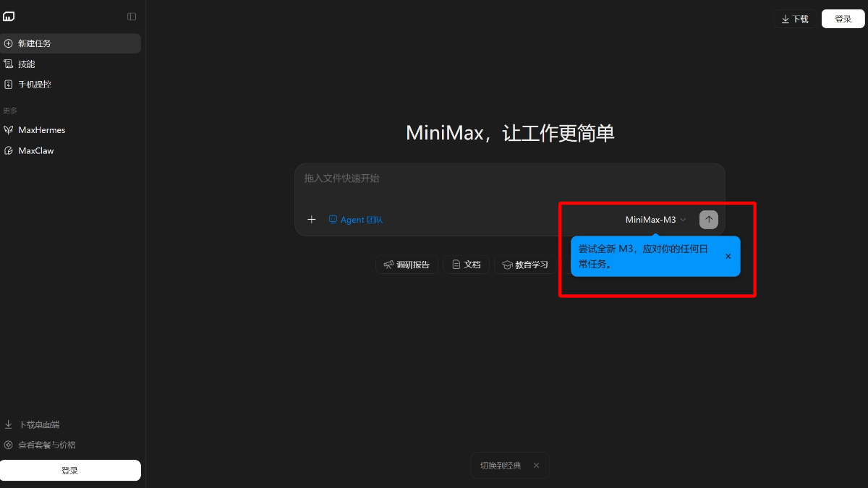Click the plus attach icon in the input box

[312, 220]
